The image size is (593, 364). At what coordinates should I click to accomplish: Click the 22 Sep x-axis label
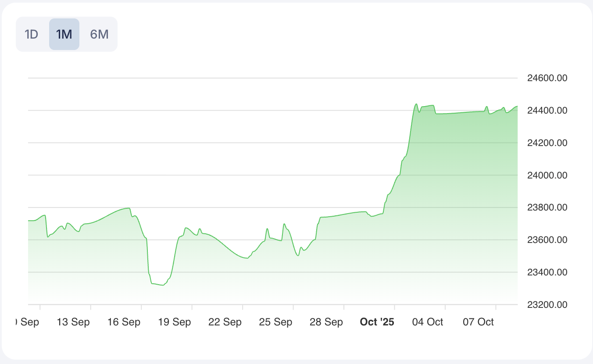click(225, 322)
